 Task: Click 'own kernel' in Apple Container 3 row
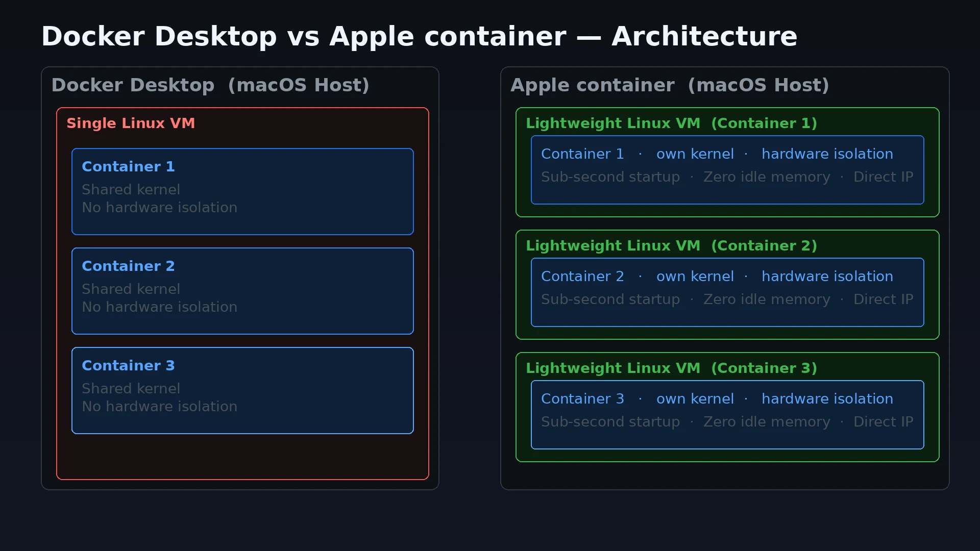[x=695, y=399]
